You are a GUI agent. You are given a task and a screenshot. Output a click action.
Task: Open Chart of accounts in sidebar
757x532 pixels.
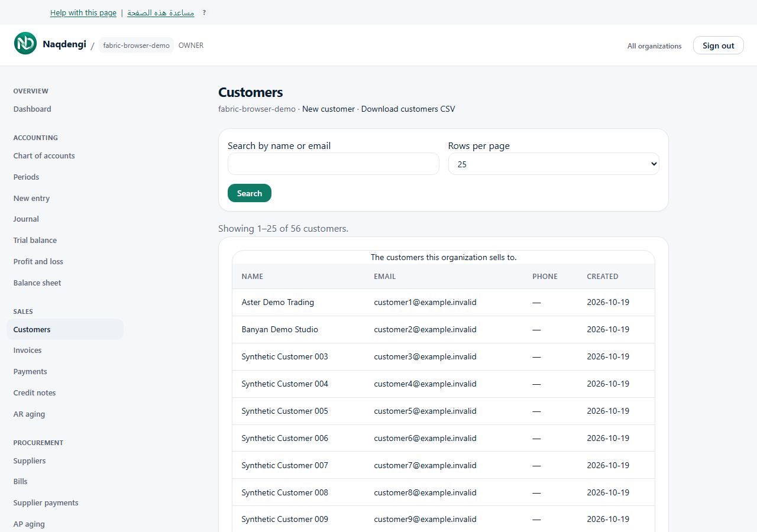tap(44, 155)
